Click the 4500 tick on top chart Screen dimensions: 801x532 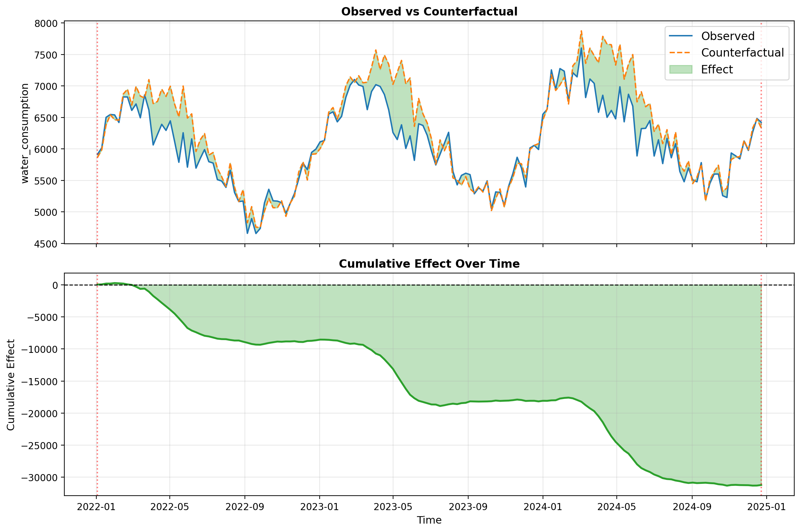pos(46,243)
